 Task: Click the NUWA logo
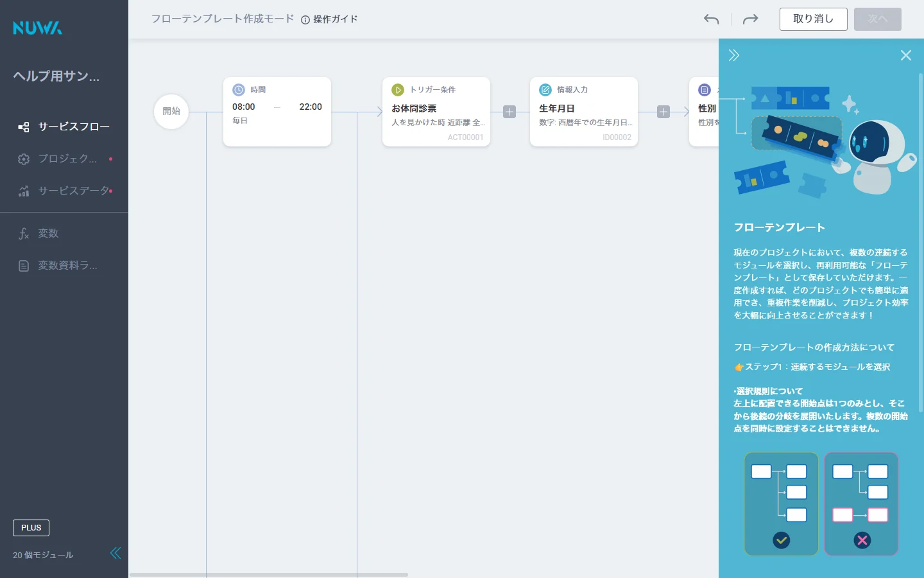[37, 28]
